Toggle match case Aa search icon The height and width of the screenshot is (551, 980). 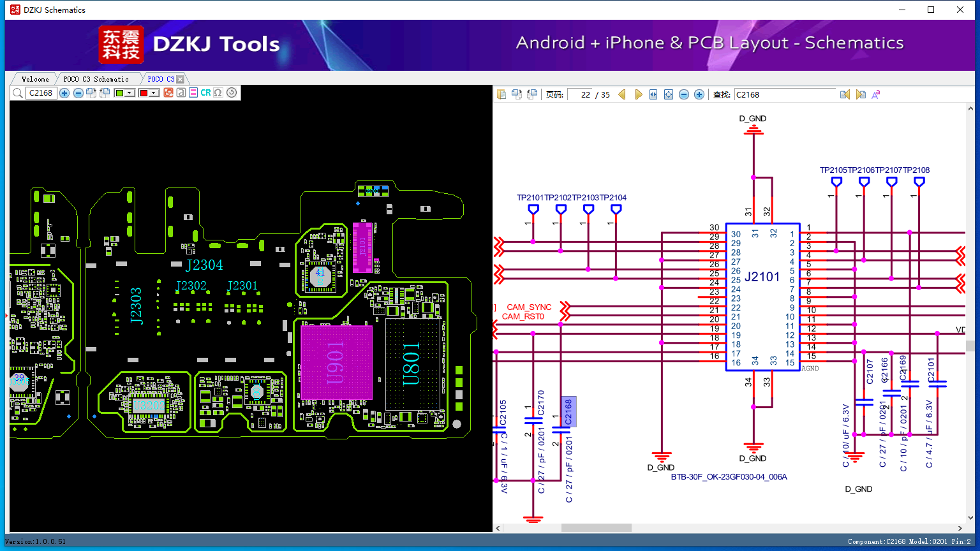[876, 94]
